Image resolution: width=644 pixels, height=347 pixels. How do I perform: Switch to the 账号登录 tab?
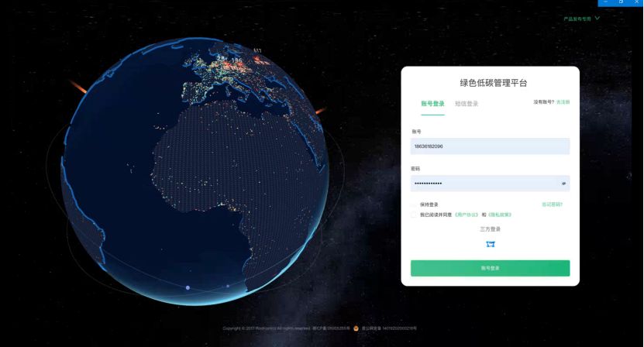coord(432,104)
